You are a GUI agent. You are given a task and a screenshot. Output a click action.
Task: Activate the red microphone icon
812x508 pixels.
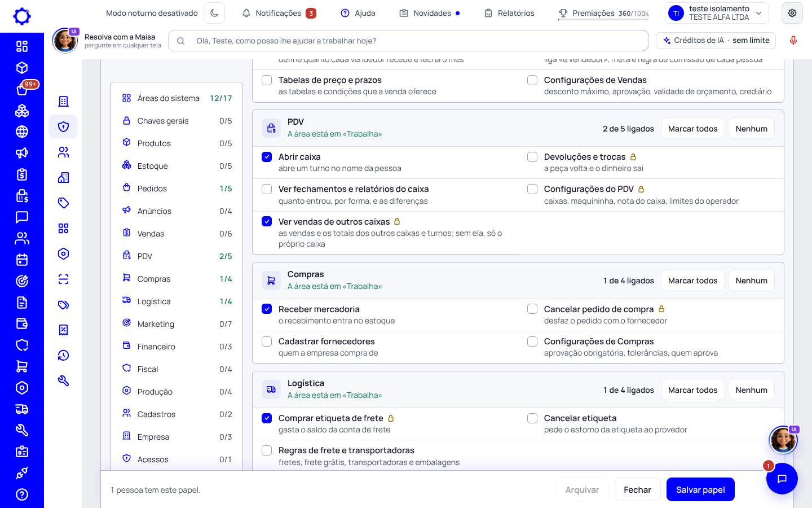[793, 41]
